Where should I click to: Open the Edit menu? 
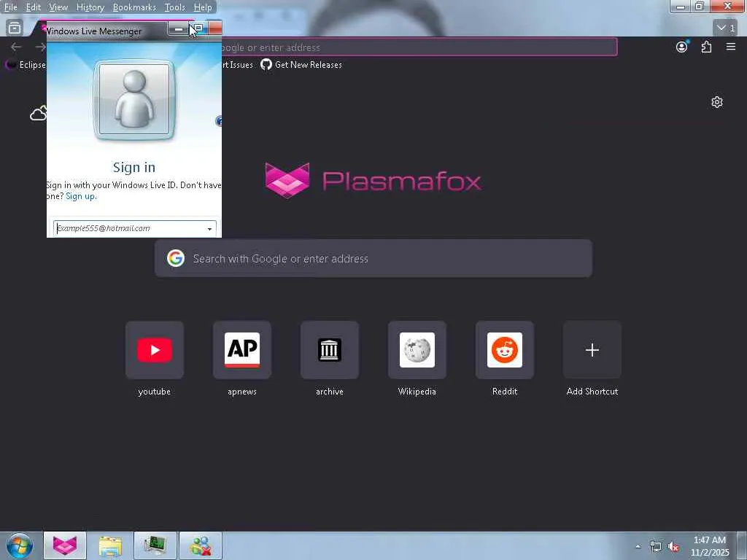pyautogui.click(x=33, y=7)
